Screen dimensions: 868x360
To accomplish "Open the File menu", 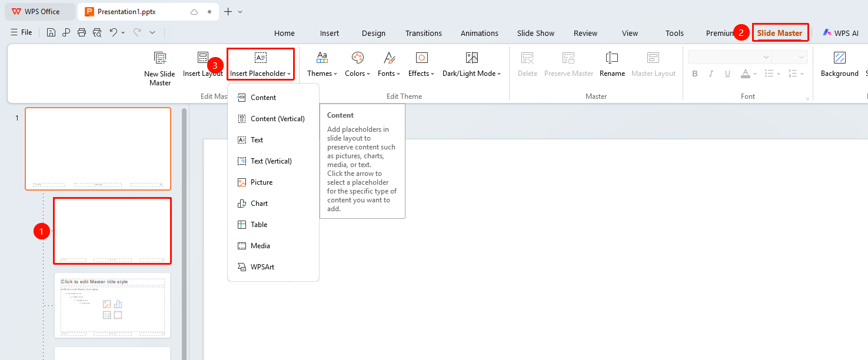I will click(x=22, y=33).
